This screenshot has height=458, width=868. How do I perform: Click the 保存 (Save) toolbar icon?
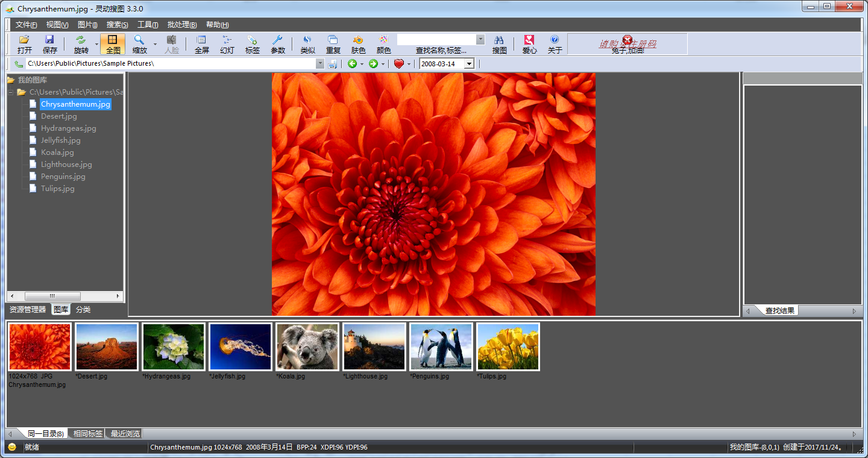click(50, 44)
